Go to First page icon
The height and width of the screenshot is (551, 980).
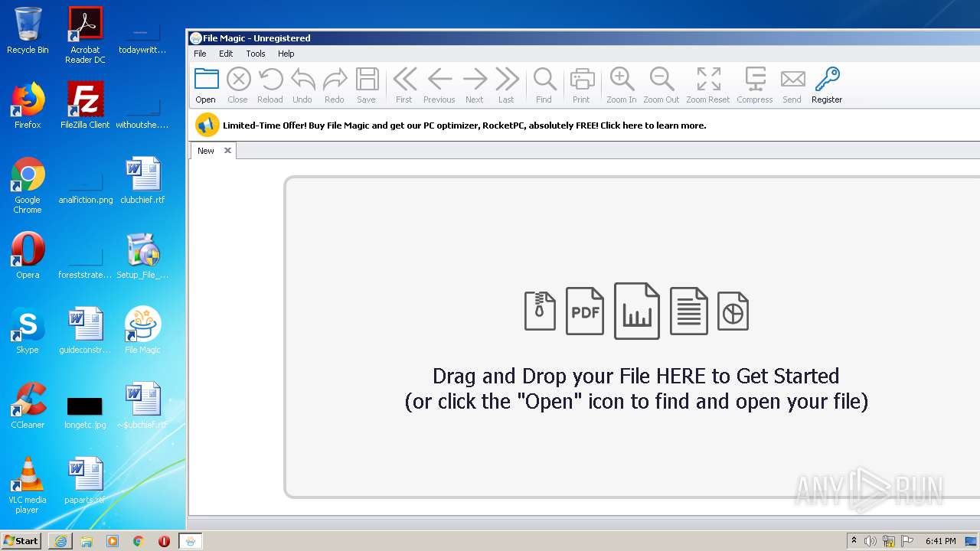click(x=404, y=80)
